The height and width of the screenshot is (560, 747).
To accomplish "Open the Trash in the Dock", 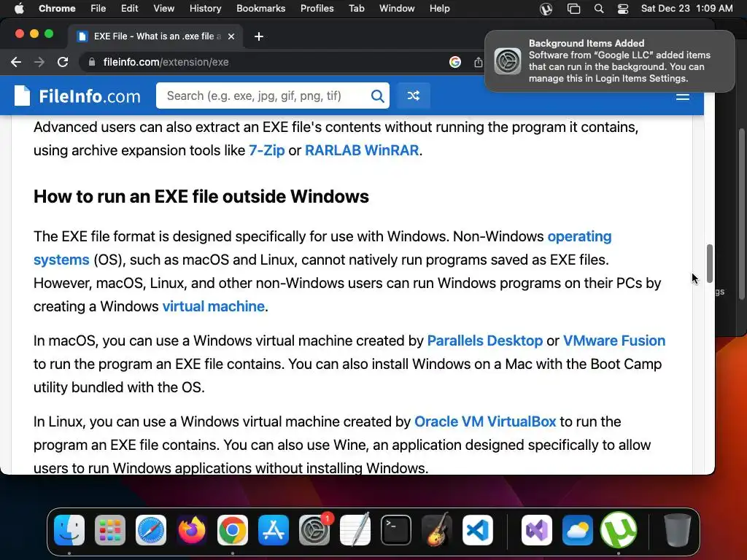I will (x=677, y=530).
